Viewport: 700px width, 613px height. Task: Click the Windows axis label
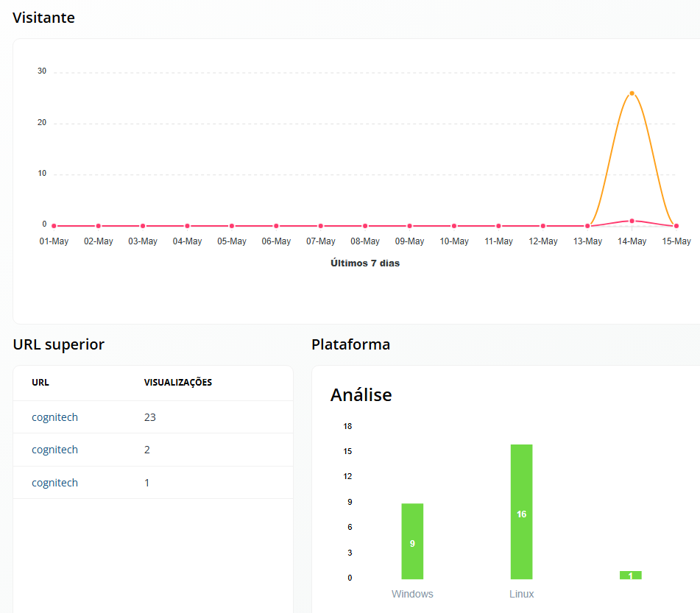pos(412,594)
